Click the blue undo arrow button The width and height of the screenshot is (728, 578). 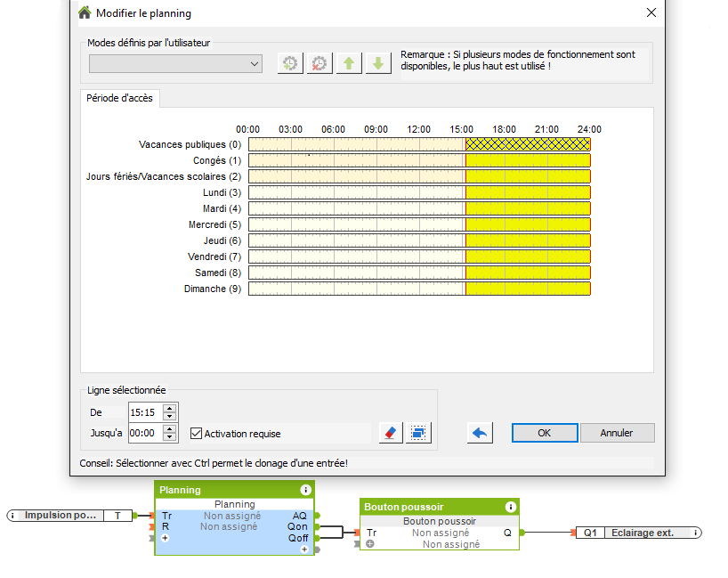(480, 433)
